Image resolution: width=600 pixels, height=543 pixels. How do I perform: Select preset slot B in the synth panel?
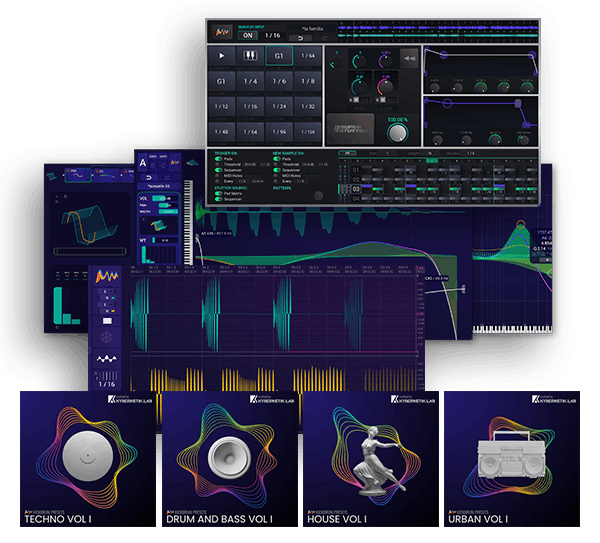(153, 165)
